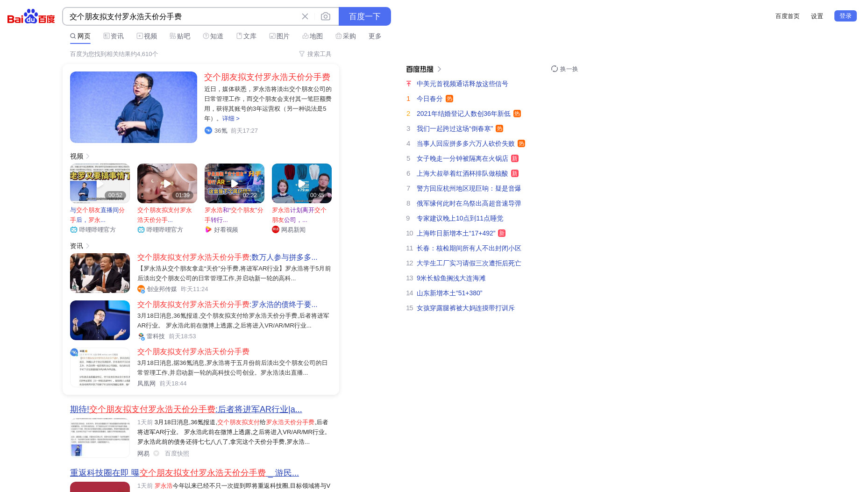Screen dimensions: 868x492
Task: Click the 网易新闻 source icon
Action: [276, 229]
